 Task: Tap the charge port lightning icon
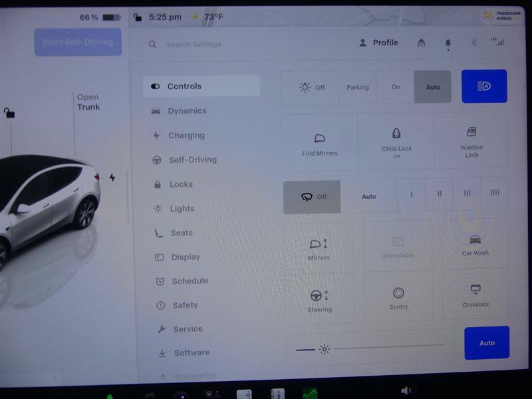coord(112,178)
